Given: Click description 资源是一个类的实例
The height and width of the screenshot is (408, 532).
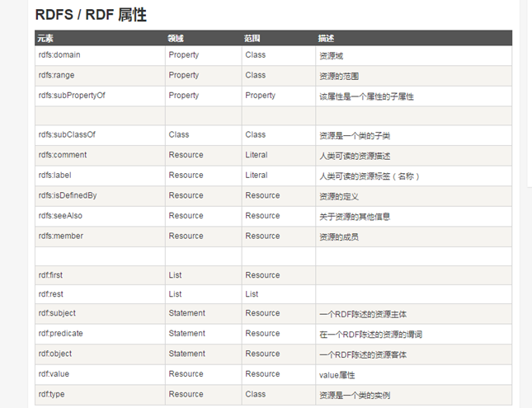Looking at the screenshot, I should 355,396.
